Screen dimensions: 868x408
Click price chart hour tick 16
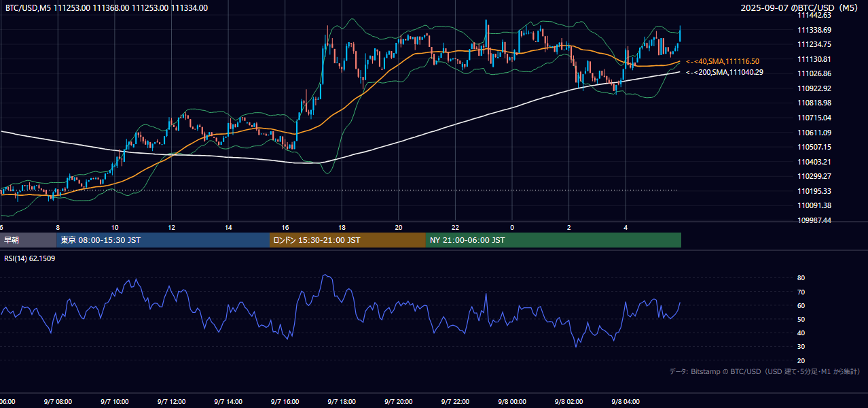pos(285,227)
